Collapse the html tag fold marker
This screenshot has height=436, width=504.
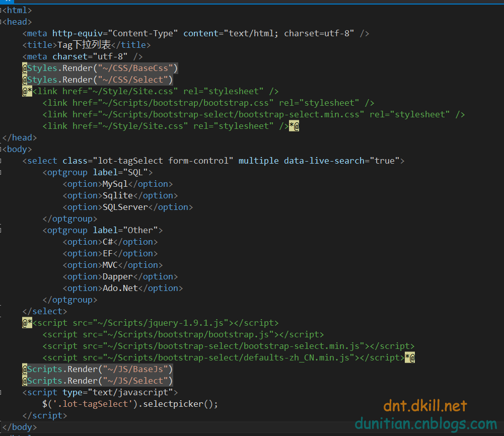tap(1, 11)
